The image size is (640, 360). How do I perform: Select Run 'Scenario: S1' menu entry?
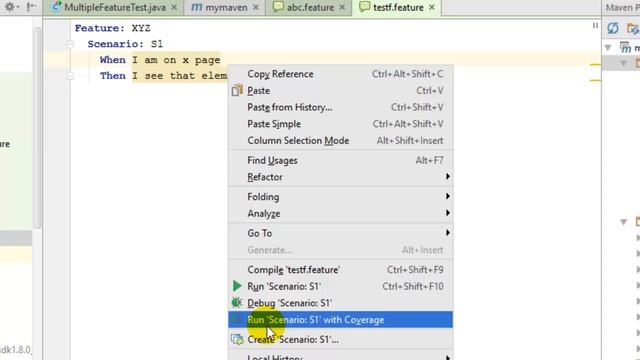(340, 287)
